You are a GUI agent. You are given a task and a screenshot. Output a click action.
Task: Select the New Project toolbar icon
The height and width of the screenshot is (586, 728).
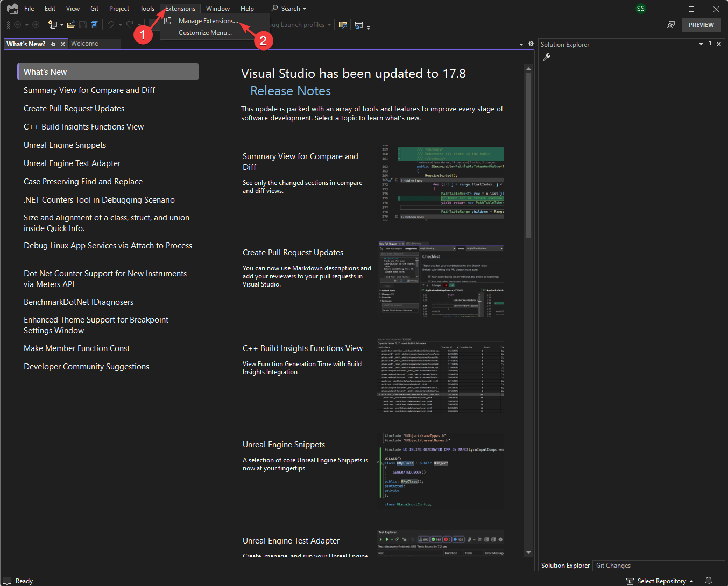pyautogui.click(x=53, y=24)
